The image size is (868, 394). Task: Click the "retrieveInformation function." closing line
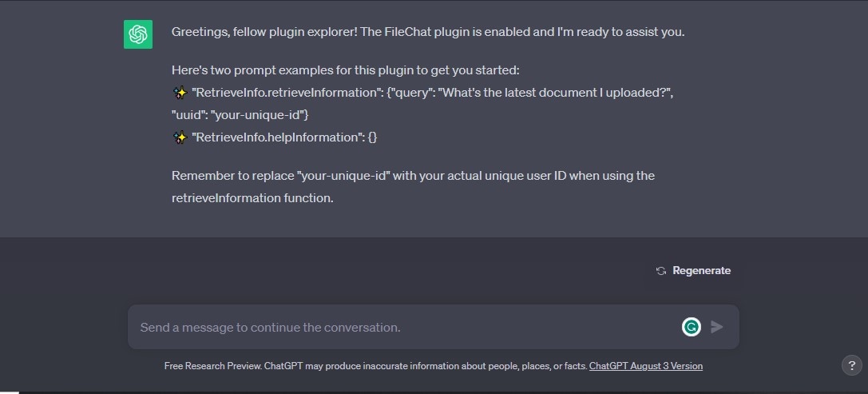pos(252,197)
